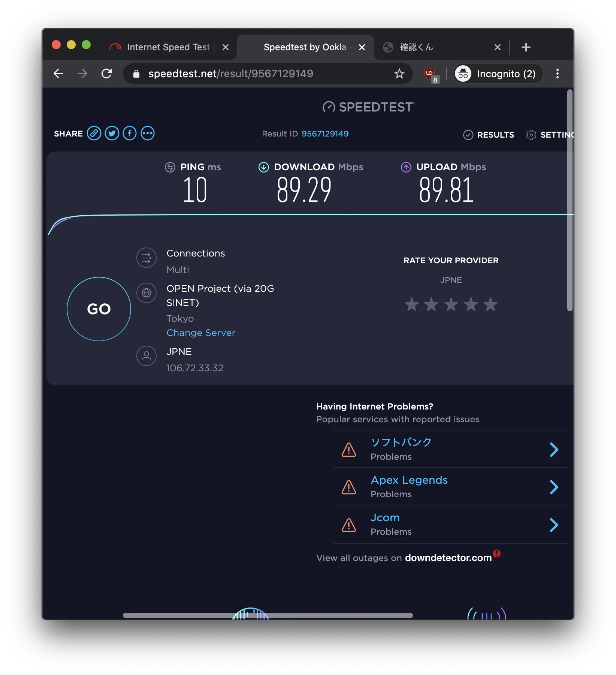616x675 pixels.
Task: Share result on Facebook
Action: click(x=130, y=133)
